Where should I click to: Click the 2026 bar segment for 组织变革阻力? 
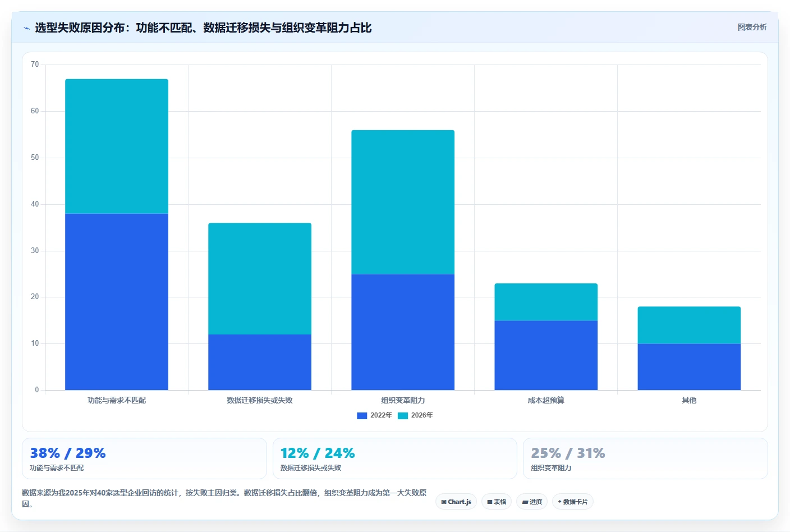pos(403,202)
